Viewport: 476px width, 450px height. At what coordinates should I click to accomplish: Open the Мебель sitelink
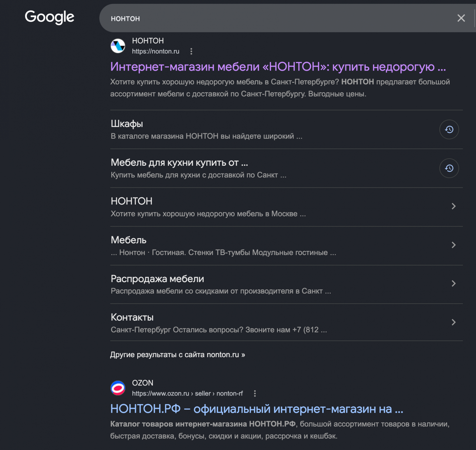129,240
